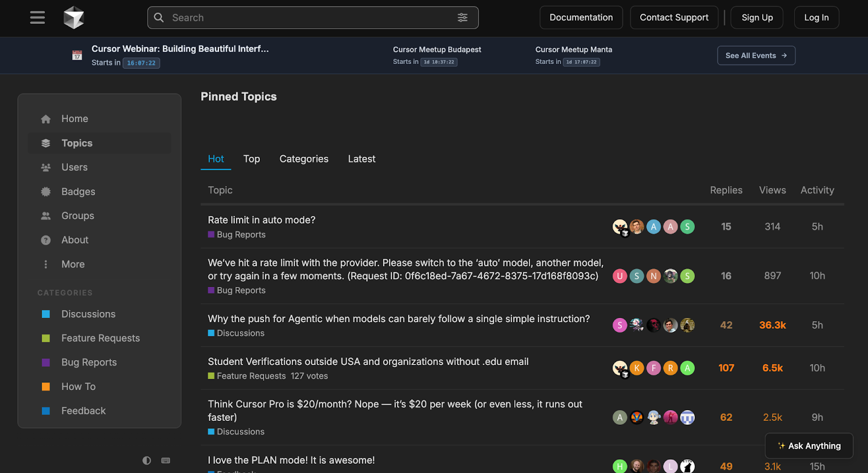Viewport: 868px width, 473px height.
Task: Click Feature Requests tag under Student Verifications
Action: click(x=247, y=376)
